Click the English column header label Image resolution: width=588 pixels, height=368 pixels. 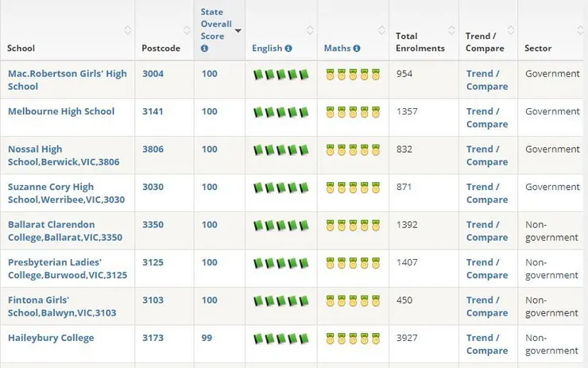point(267,48)
